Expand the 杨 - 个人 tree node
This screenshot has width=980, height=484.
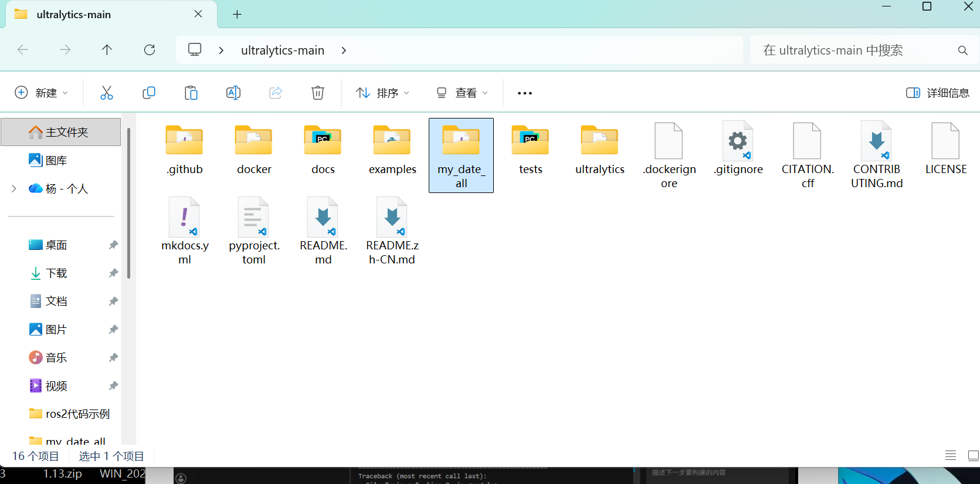14,188
